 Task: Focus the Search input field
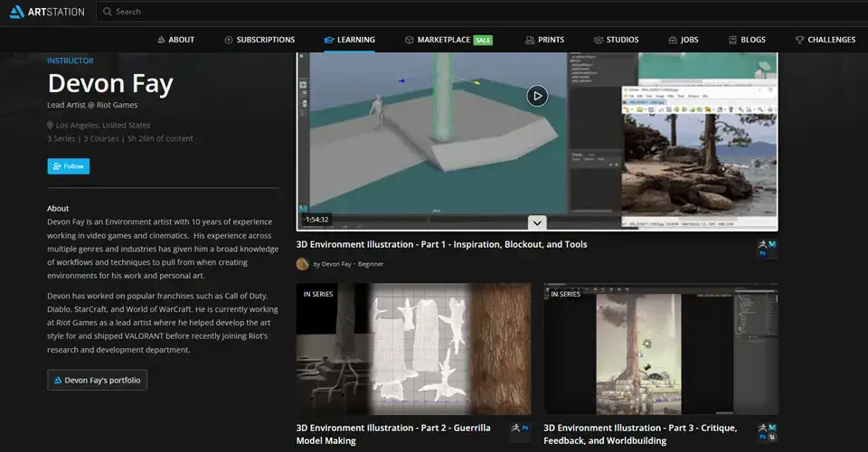click(x=482, y=12)
